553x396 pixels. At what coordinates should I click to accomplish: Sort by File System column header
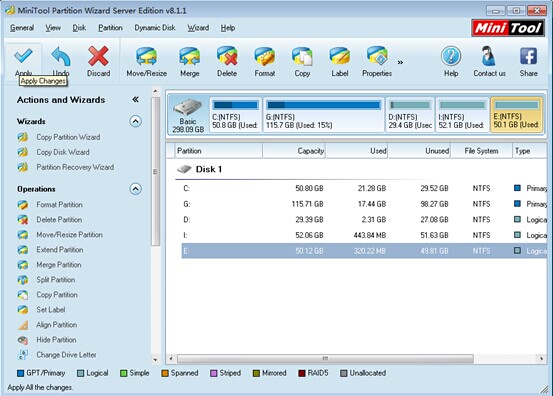(x=481, y=151)
